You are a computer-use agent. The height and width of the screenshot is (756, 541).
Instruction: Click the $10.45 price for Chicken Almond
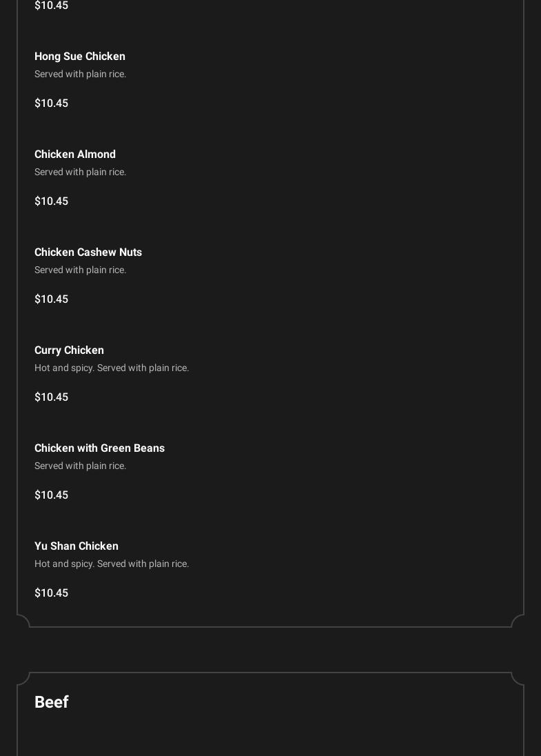51,201
